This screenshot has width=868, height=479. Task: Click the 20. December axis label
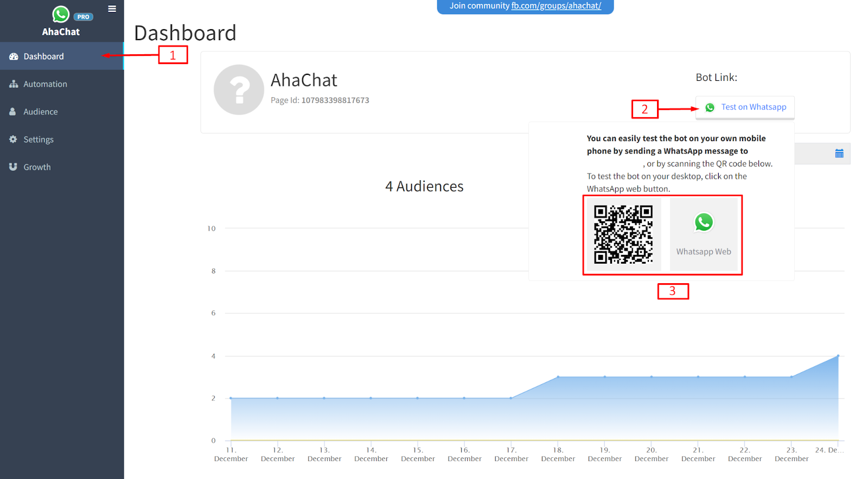pos(652,455)
